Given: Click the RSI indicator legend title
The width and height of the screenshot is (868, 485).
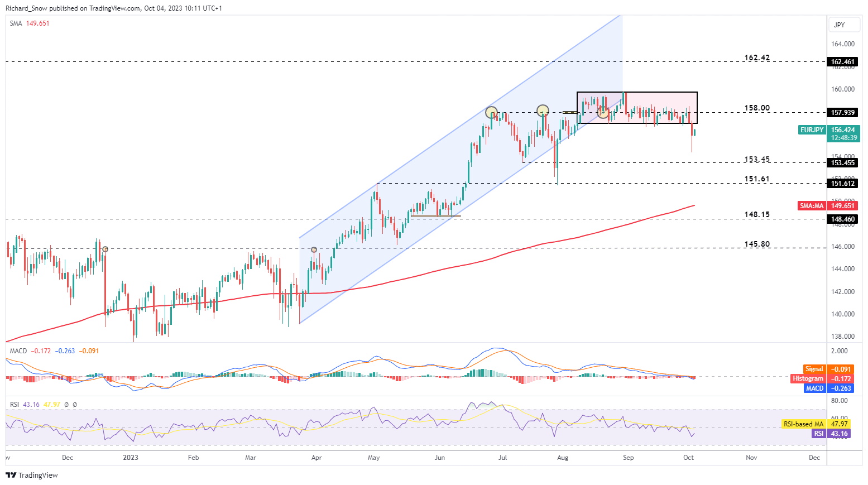Looking at the screenshot, I should pyautogui.click(x=15, y=405).
